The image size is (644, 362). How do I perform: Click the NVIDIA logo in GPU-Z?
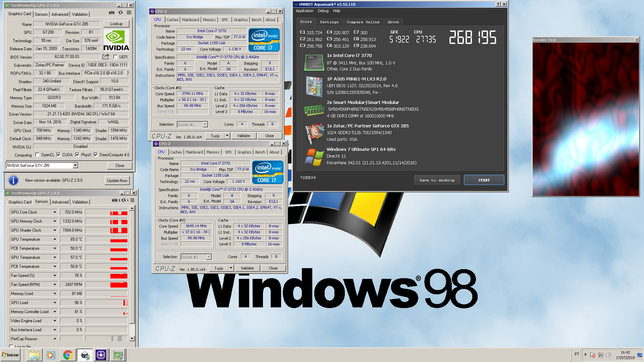tap(116, 40)
